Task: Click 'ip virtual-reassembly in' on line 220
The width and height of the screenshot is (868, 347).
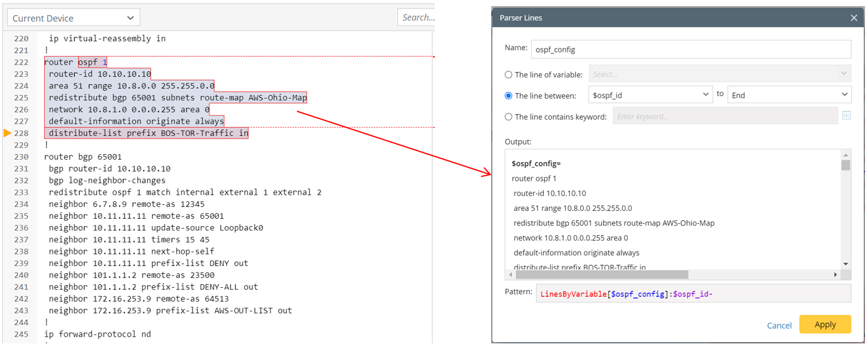Action: point(107,39)
